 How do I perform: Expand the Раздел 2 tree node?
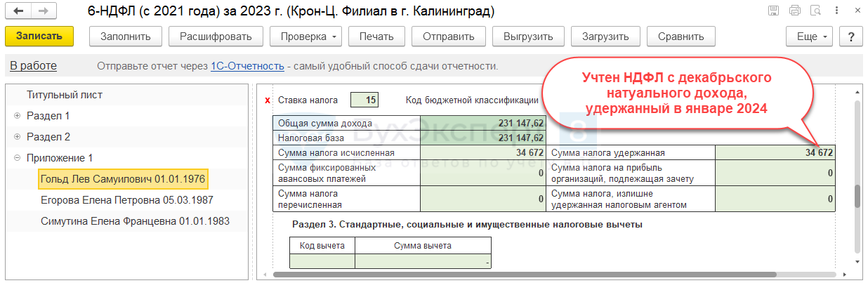coord(17,137)
